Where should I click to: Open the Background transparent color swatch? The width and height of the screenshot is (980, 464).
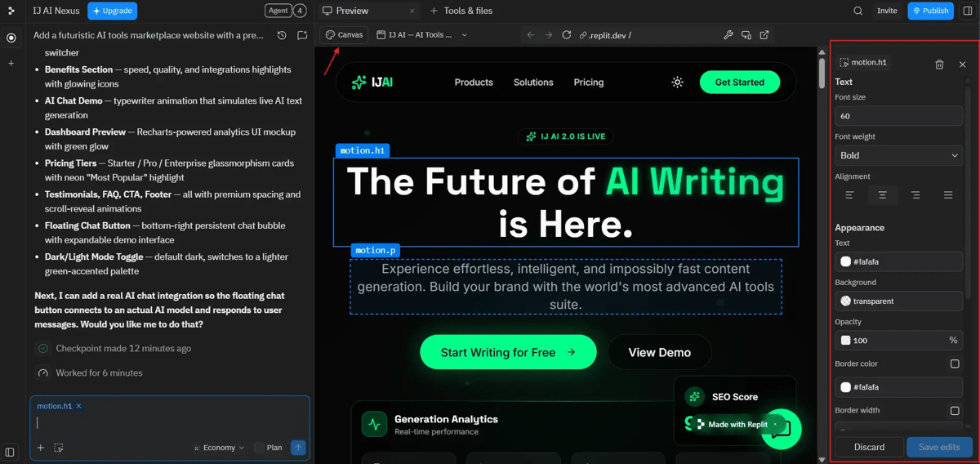pos(845,301)
